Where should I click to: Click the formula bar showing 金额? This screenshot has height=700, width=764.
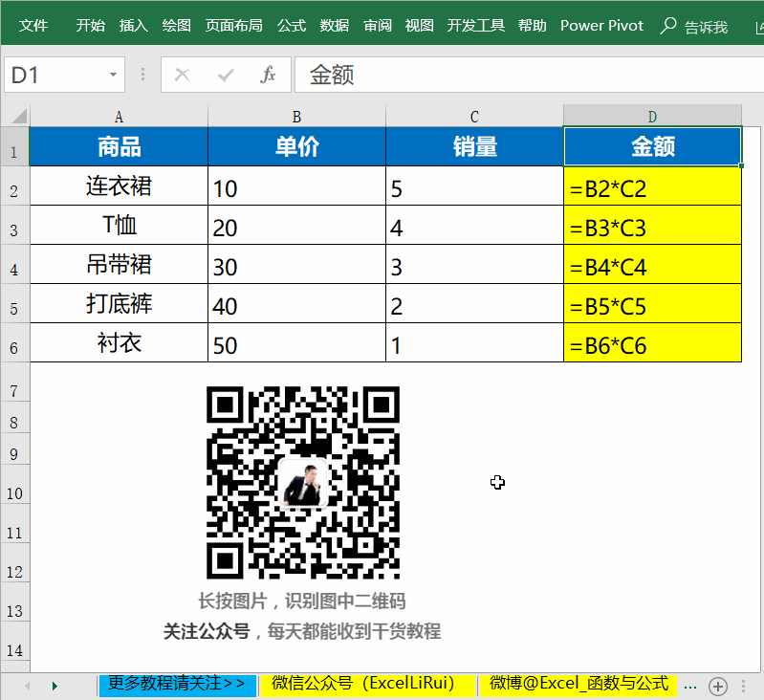pyautogui.click(x=529, y=75)
